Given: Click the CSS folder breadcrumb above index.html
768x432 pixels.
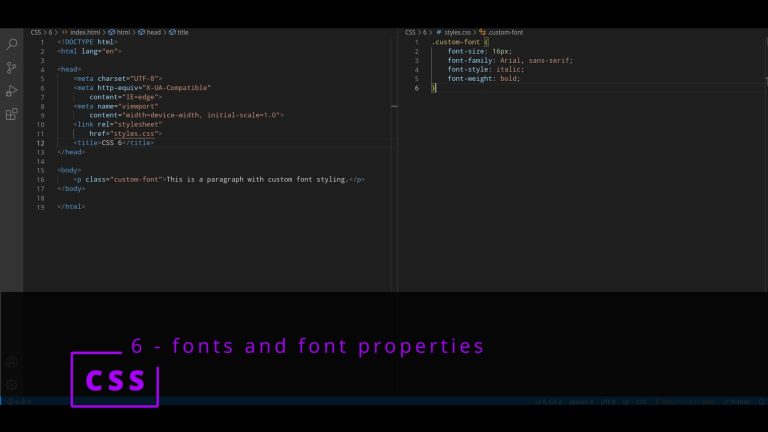Looking at the screenshot, I should tap(36, 32).
